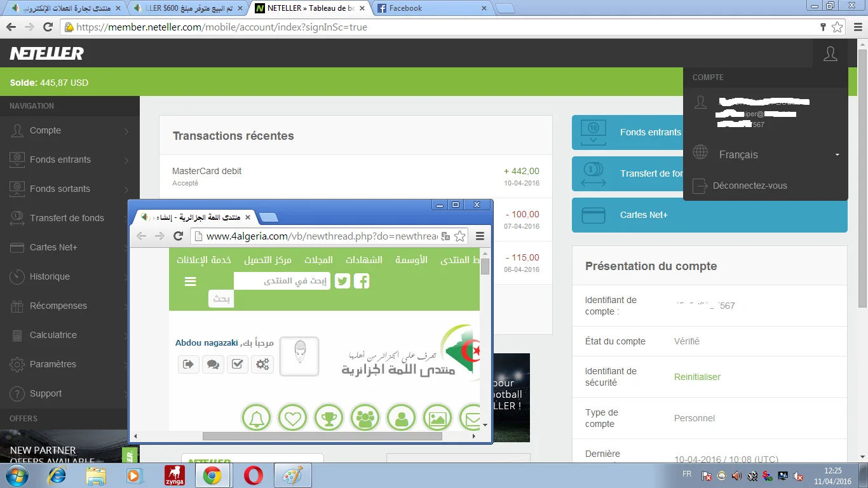Expand Fonds sortants in sidebar
This screenshot has width=868, height=488.
point(70,189)
